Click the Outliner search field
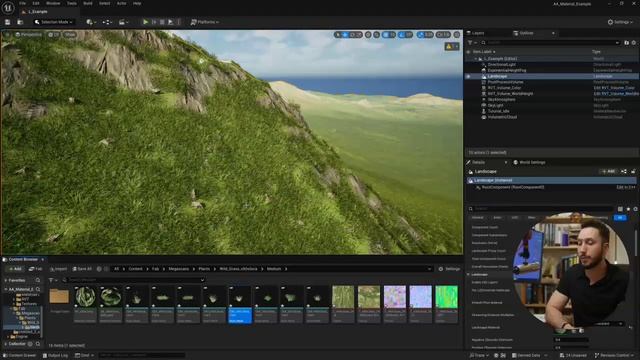The height and width of the screenshot is (360, 640). (550, 42)
